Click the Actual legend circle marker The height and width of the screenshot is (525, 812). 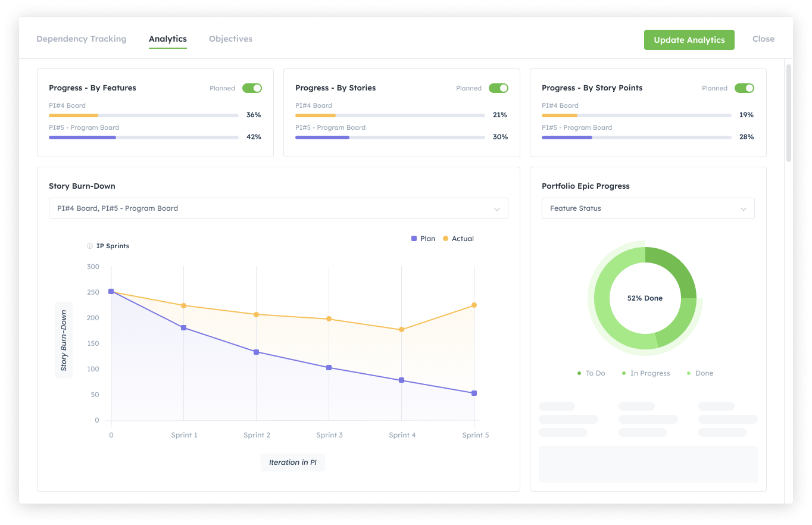(x=446, y=239)
